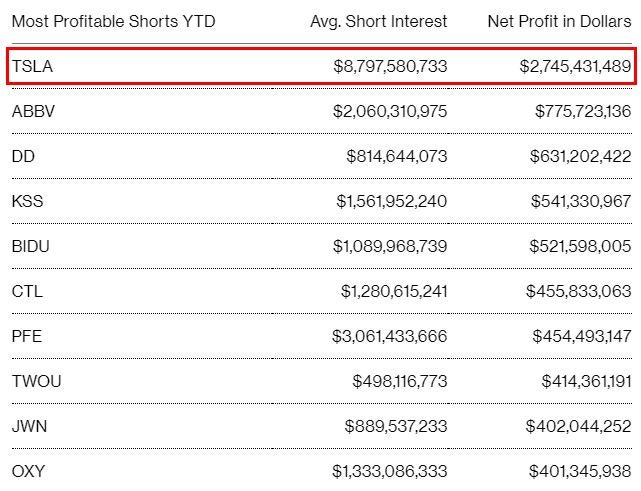The width and height of the screenshot is (641, 491).
Task: Select PFE short interest $3,061,433,666
Action: [x=390, y=336]
